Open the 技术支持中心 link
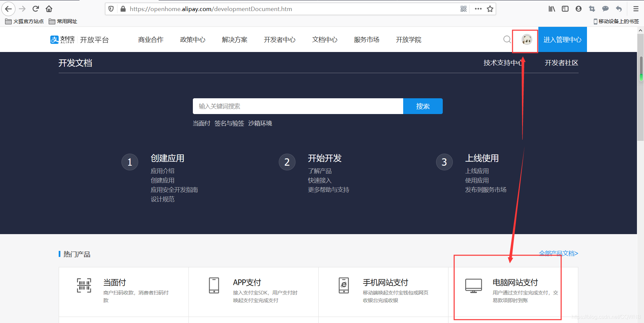644x323 pixels. tap(502, 63)
